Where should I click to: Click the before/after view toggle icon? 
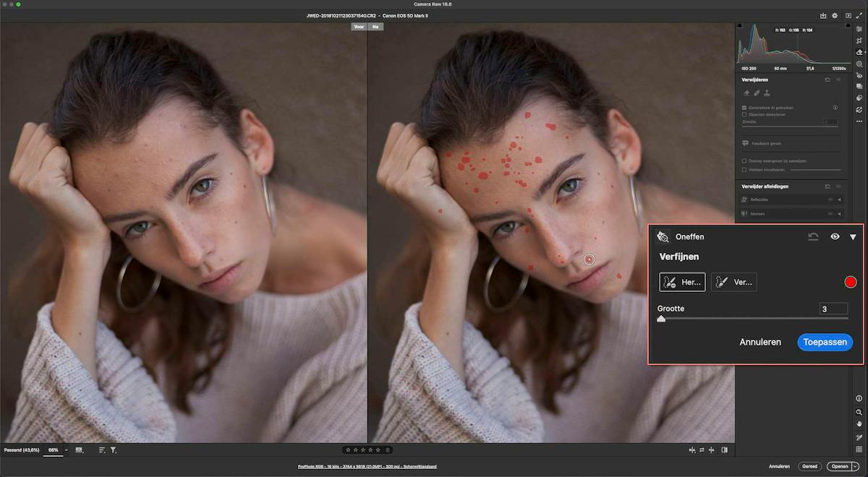(725, 450)
